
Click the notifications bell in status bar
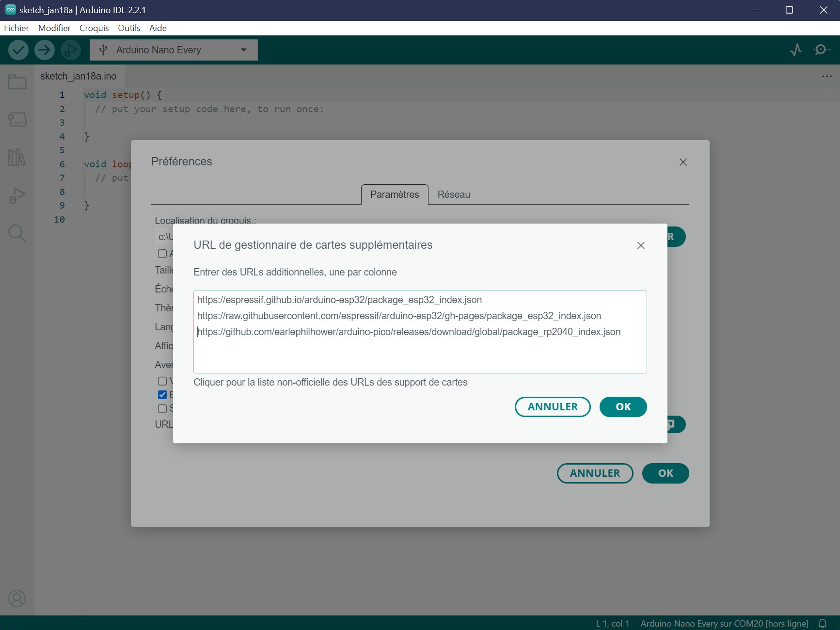pyautogui.click(x=823, y=623)
